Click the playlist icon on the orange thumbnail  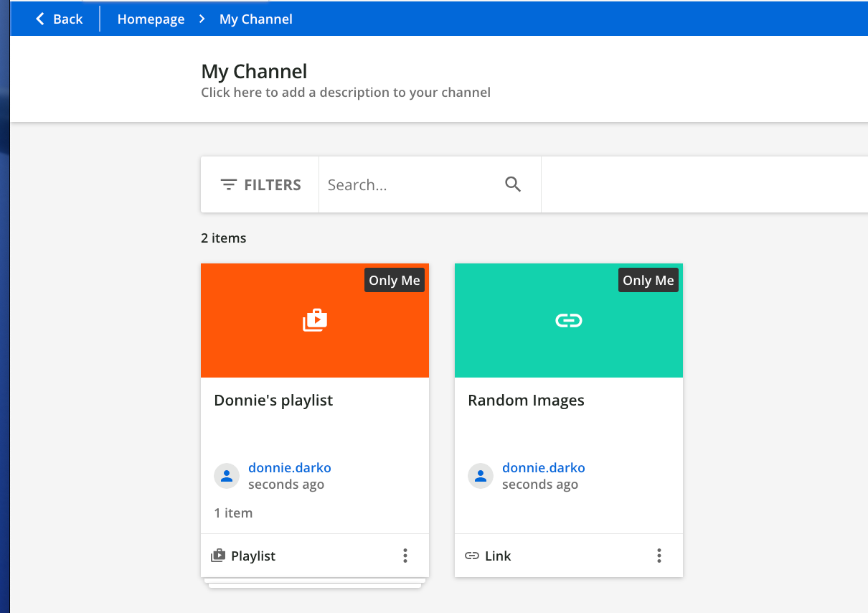pos(315,320)
